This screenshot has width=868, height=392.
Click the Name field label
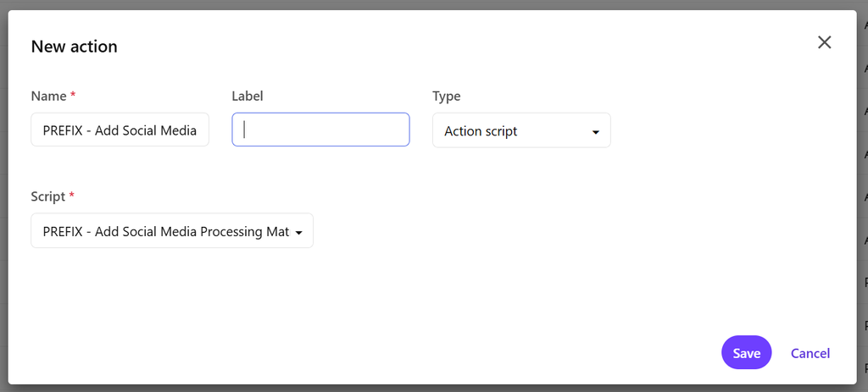(48, 97)
